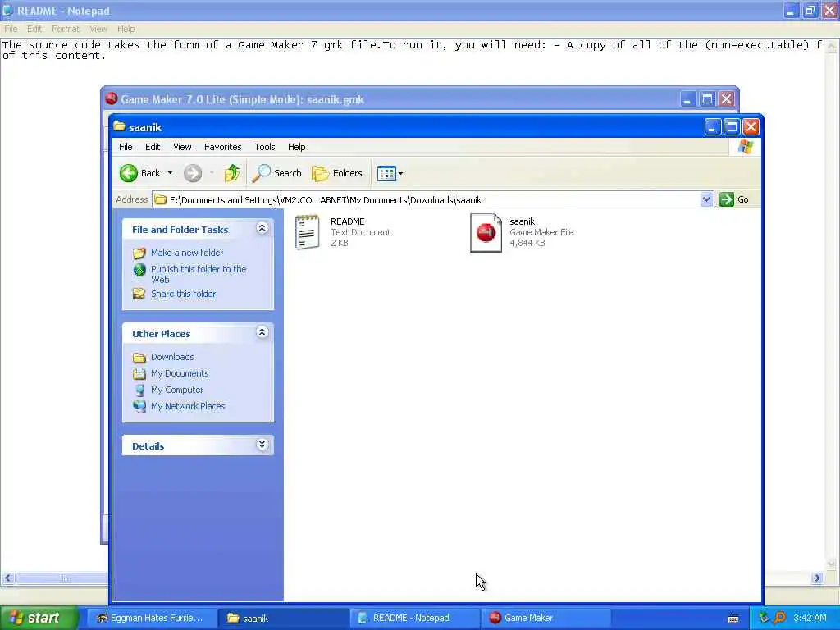
Task: Click the Make a new folder link
Action: pyautogui.click(x=187, y=253)
